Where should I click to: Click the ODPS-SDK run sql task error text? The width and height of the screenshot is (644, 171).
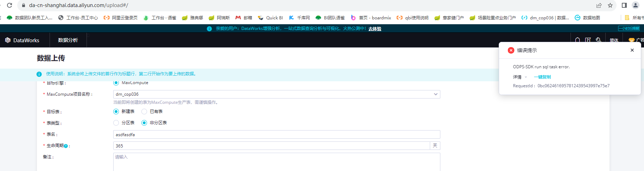[541, 66]
